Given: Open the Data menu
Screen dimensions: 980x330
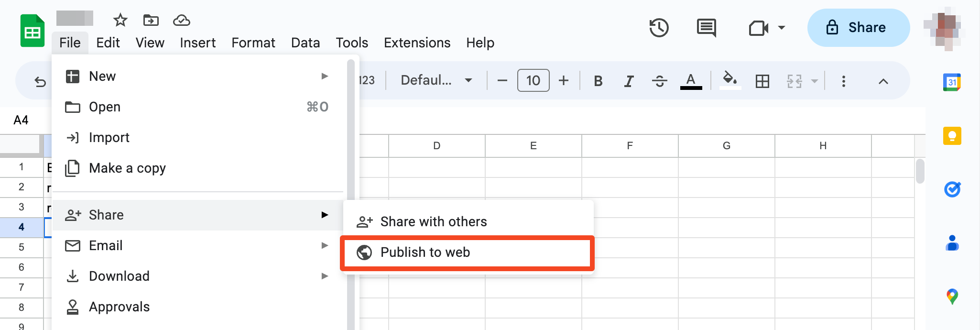Looking at the screenshot, I should (x=305, y=43).
